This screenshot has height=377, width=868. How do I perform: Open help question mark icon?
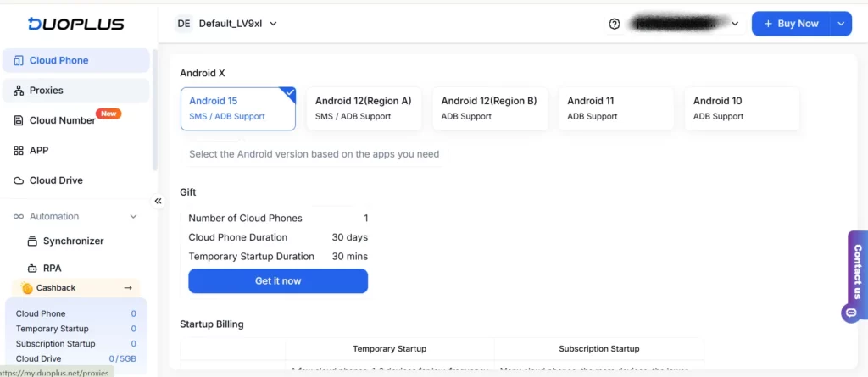point(614,24)
